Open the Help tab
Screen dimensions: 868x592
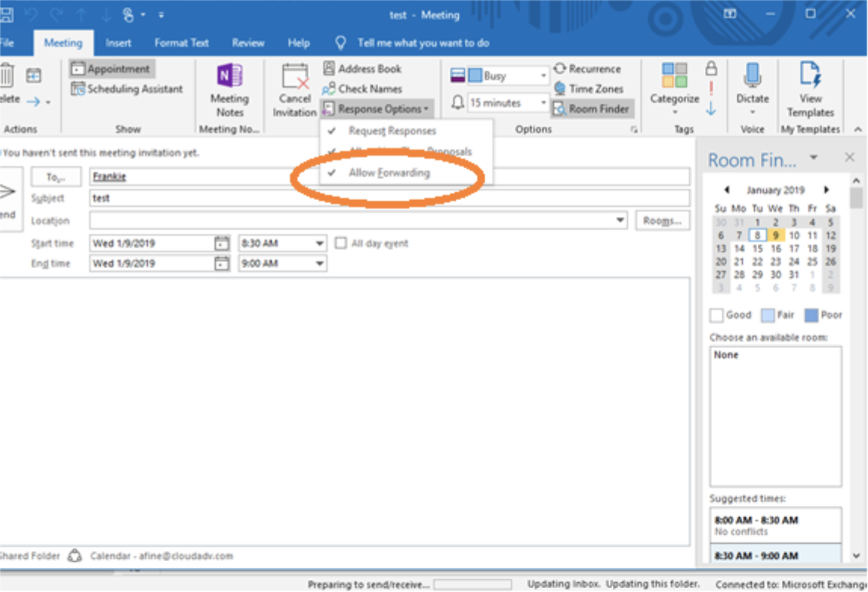pyautogui.click(x=298, y=43)
